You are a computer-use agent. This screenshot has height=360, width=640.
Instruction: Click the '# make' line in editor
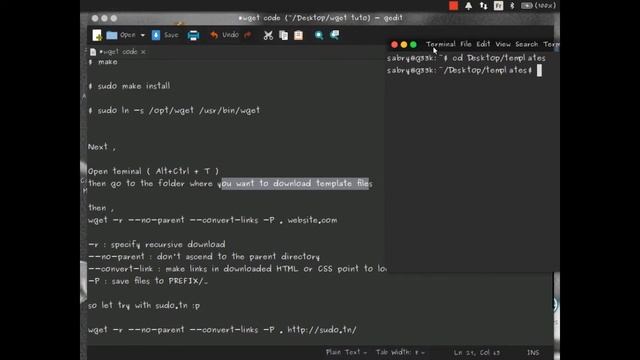pos(103,62)
